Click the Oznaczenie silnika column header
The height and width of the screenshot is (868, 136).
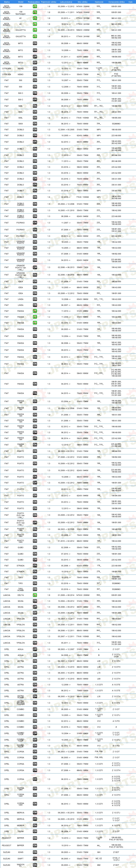pos(116,2)
